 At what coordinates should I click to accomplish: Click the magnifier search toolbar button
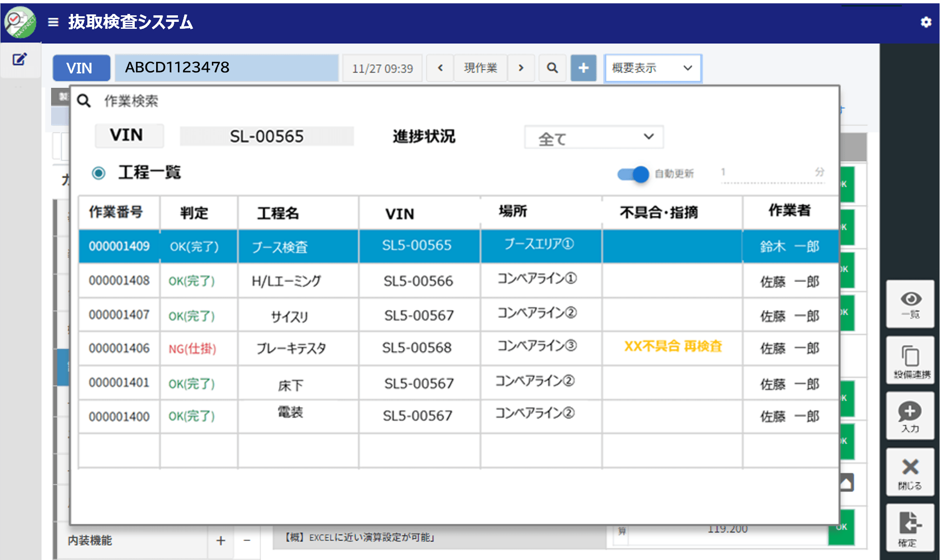click(x=552, y=68)
